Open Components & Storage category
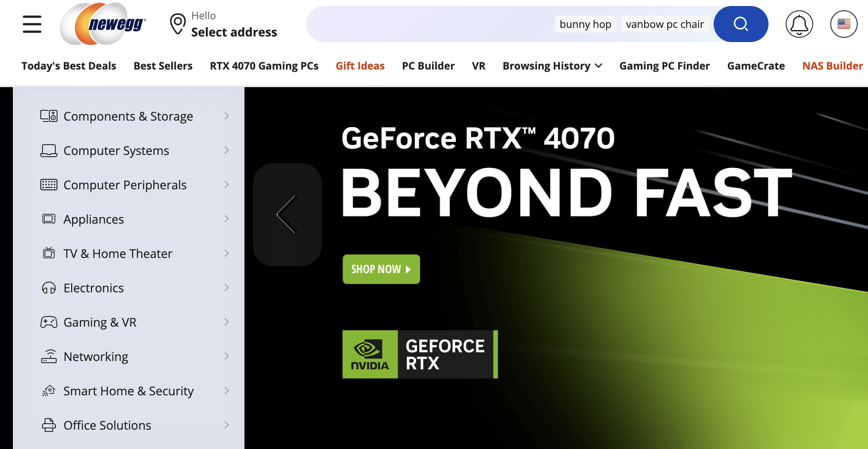Viewport: 868px width, 449px height. (129, 116)
